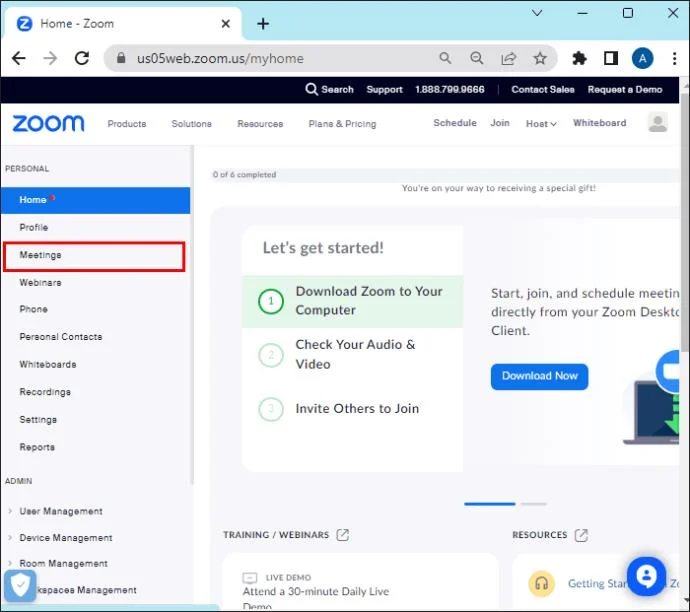Click the step 2 circle icon
The height and width of the screenshot is (612, 690).
coord(271,355)
